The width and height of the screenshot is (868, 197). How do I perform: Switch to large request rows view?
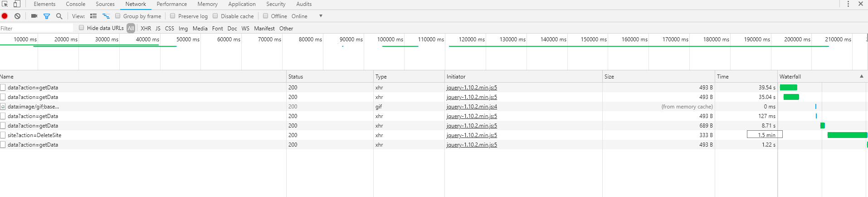click(x=93, y=16)
